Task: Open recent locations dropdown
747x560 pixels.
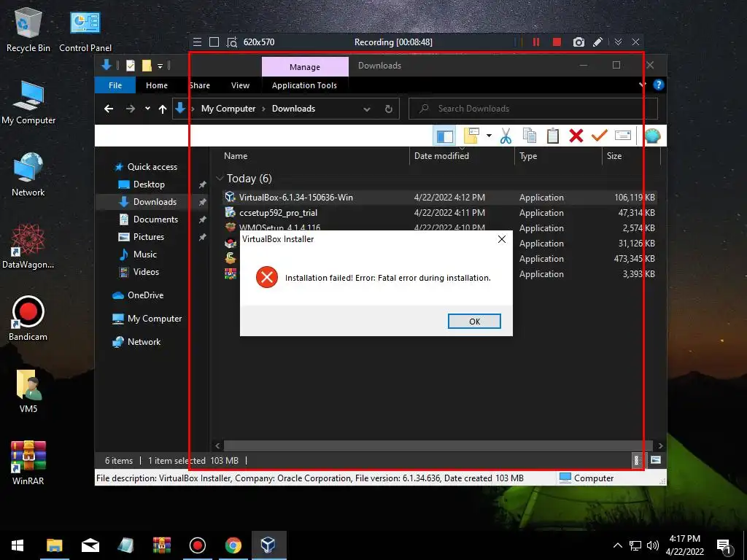Action: tap(147, 109)
